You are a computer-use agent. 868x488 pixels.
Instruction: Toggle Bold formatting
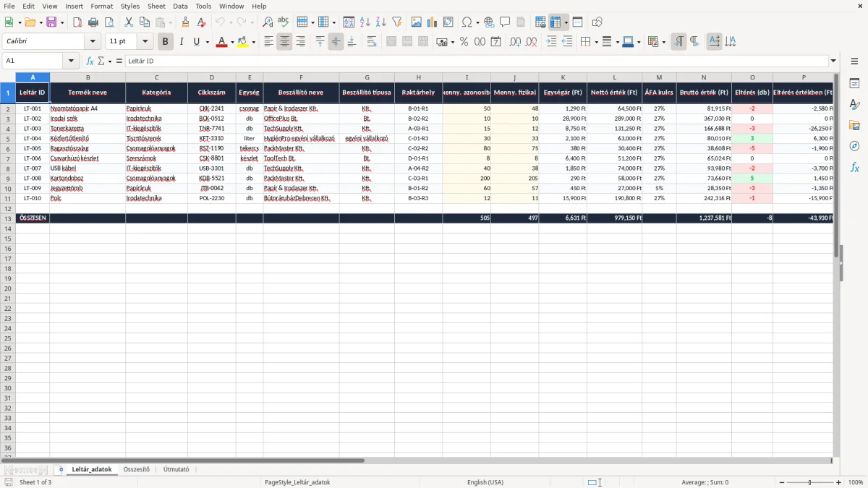coord(165,42)
